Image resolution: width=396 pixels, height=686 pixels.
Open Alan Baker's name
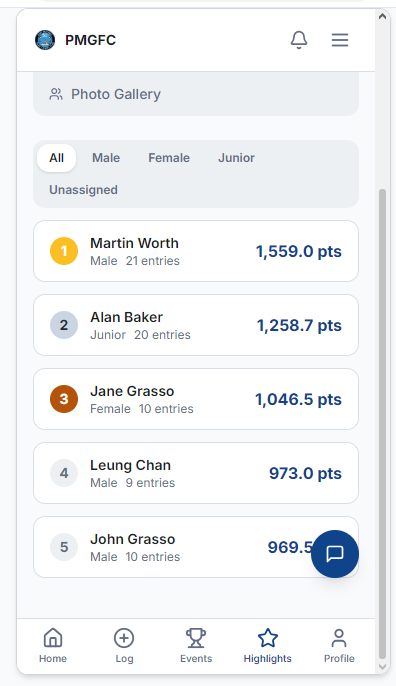126,317
